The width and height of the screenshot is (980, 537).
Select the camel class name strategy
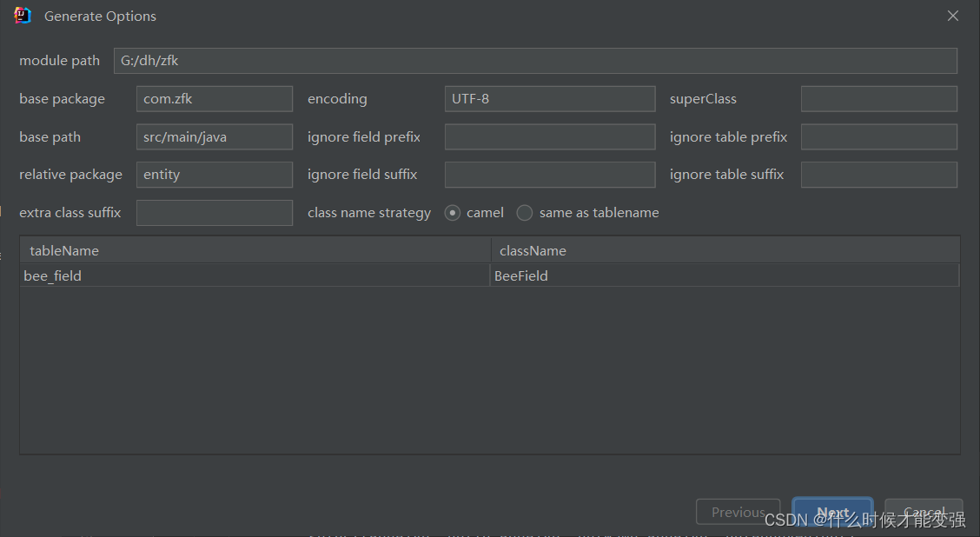(x=452, y=212)
